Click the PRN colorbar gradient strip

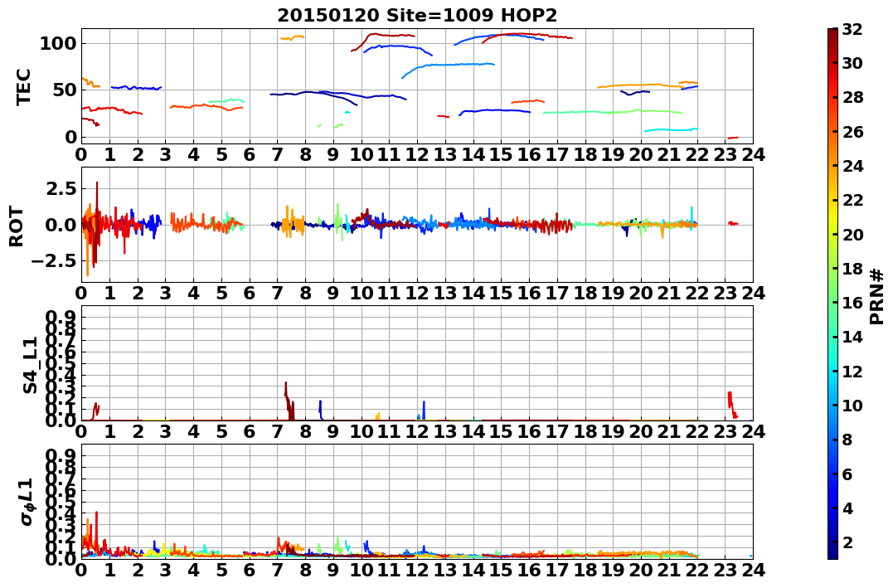point(832,294)
